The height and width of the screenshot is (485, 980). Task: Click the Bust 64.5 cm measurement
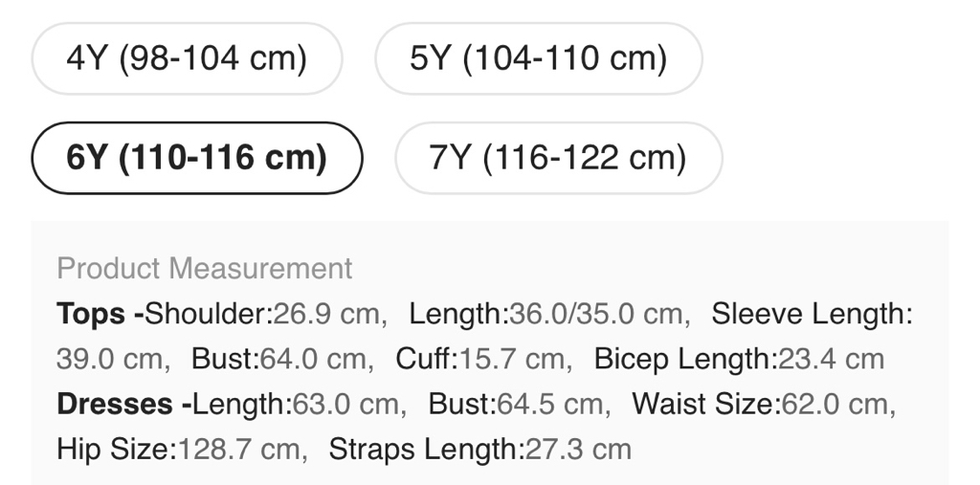pos(518,405)
